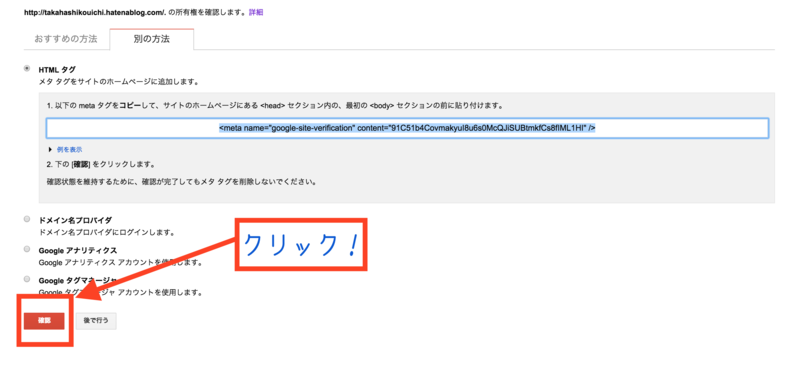Click the ドメイン名プロバイダ heading label
This screenshot has width=800, height=369.
(x=75, y=220)
